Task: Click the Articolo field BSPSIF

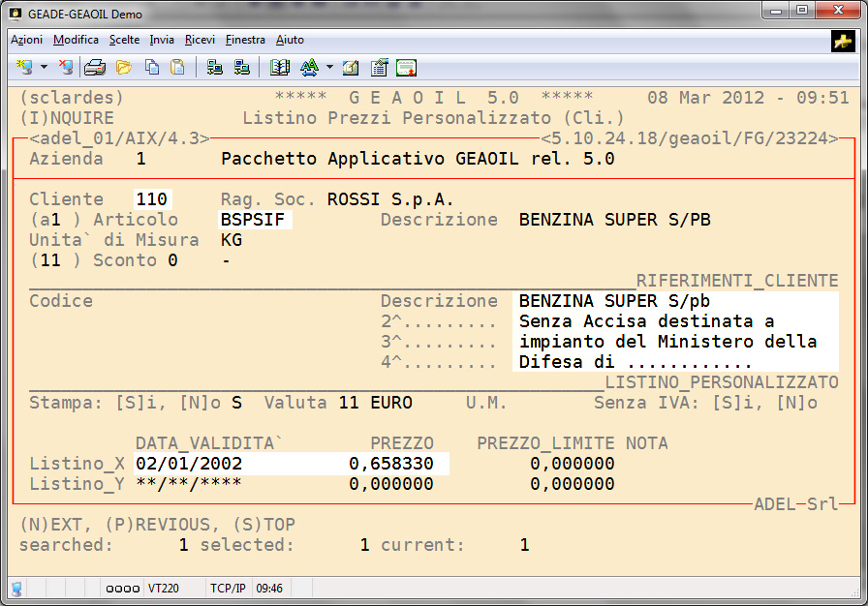Action: pyautogui.click(x=257, y=220)
